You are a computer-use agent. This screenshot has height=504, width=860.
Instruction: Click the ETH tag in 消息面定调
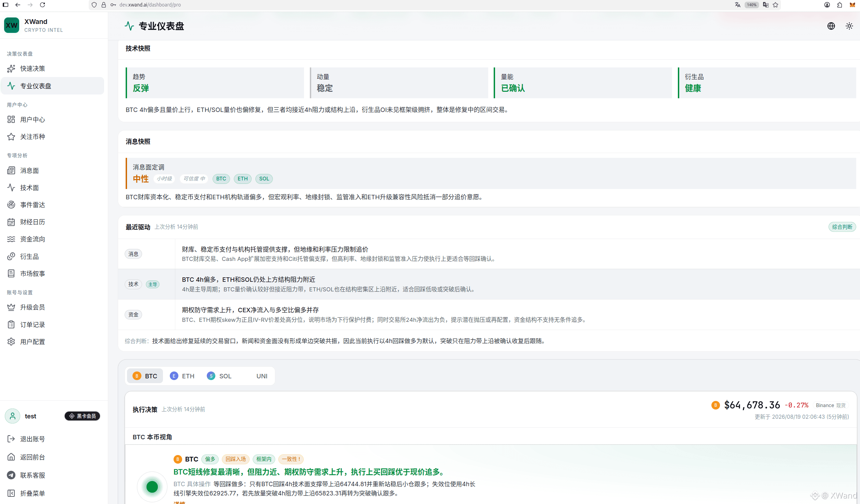point(243,179)
